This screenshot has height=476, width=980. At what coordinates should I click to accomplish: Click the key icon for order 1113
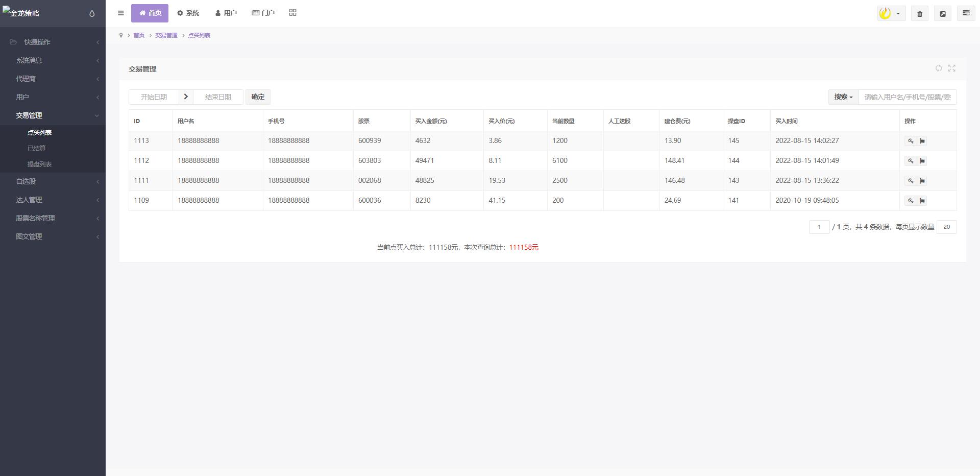(x=910, y=141)
